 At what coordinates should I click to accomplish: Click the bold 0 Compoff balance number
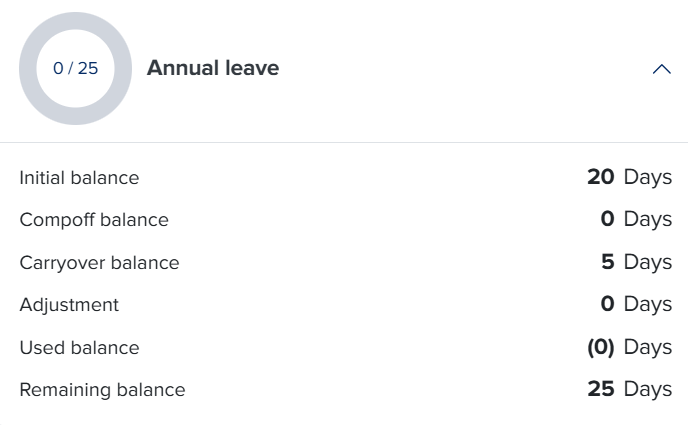(x=607, y=219)
